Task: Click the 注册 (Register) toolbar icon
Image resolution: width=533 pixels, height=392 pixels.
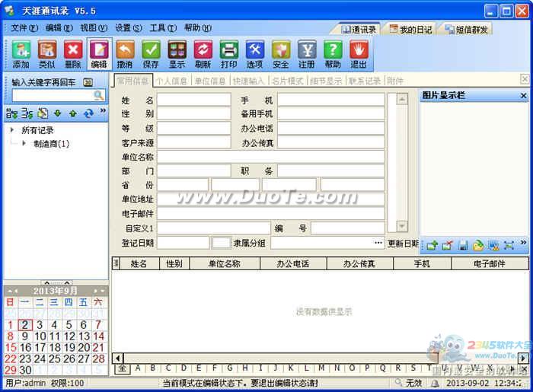Action: click(307, 54)
